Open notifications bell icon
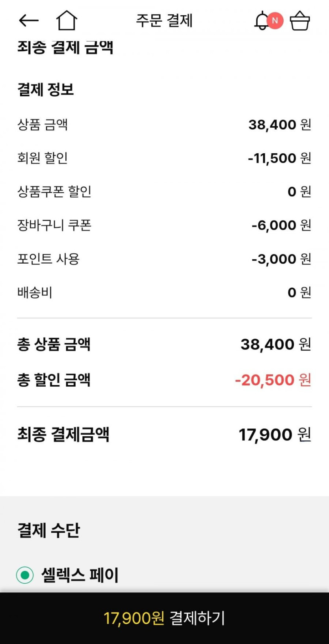Screen dimensions: 329x644 point(261,21)
